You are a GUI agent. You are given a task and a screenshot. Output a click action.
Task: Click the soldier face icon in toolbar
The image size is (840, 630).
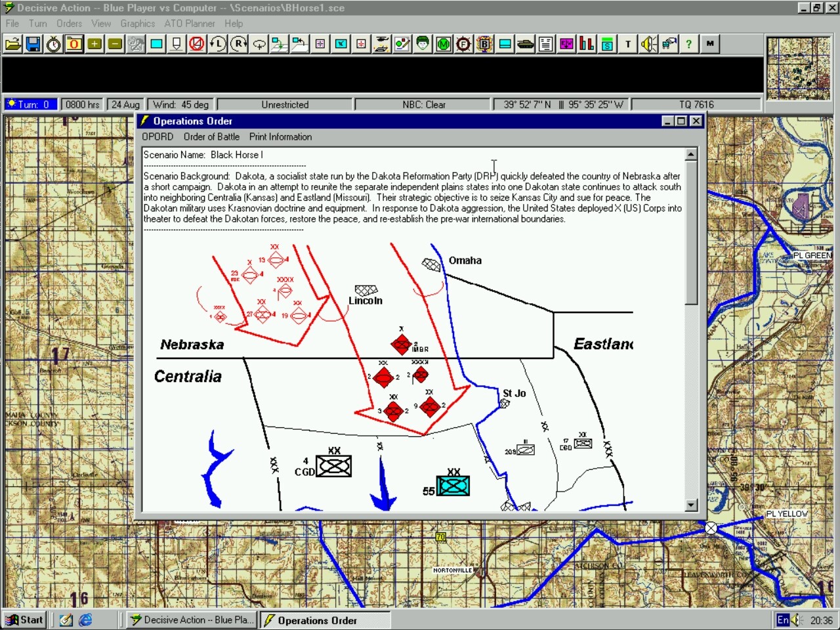423,44
